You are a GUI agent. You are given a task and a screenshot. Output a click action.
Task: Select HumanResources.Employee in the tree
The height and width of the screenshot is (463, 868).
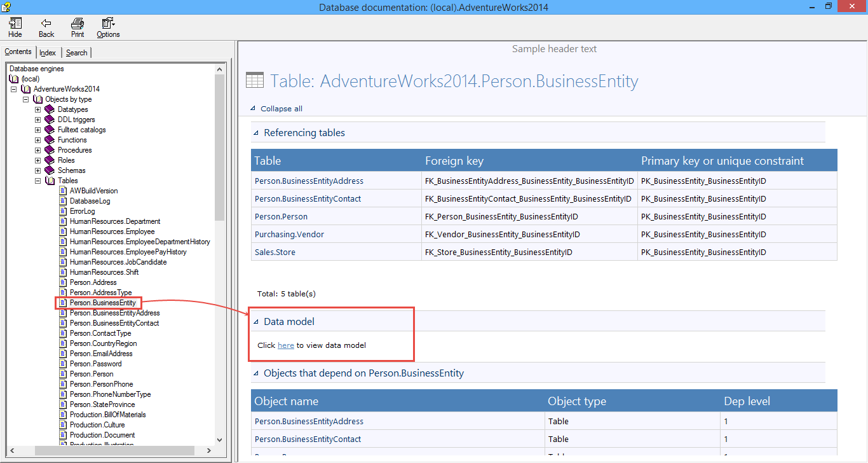click(112, 231)
